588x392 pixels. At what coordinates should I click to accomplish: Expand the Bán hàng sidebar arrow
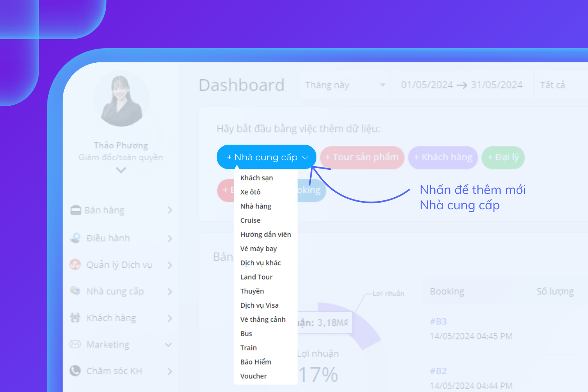pyautogui.click(x=170, y=210)
